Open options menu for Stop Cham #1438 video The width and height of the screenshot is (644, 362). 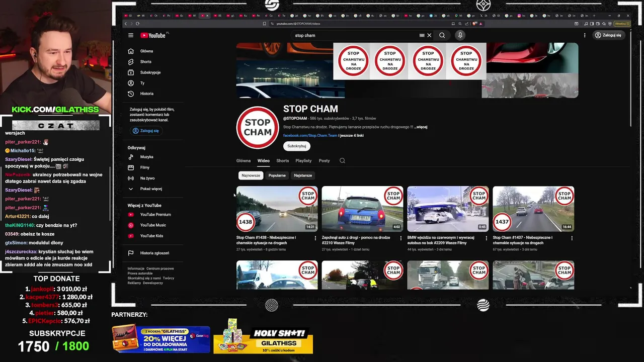(315, 238)
